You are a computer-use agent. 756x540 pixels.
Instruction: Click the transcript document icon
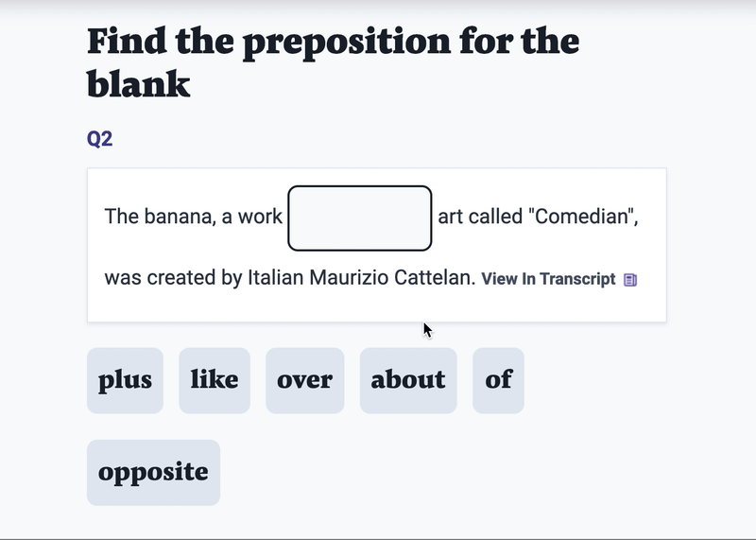pos(630,280)
